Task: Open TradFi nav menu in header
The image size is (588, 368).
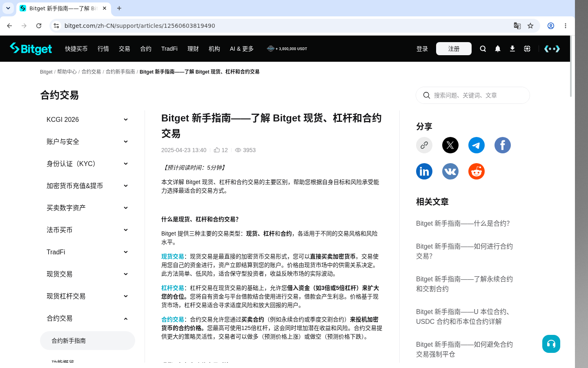Action: [x=169, y=49]
